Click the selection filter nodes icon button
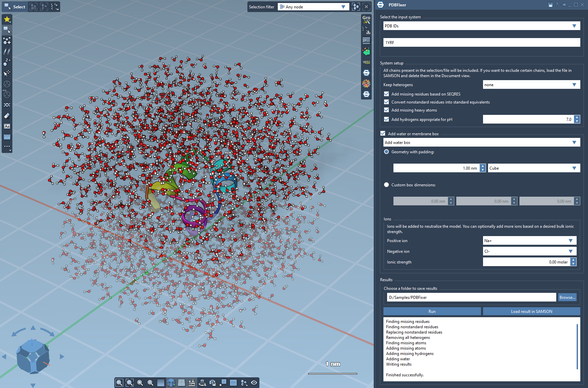The height and width of the screenshot is (388, 588). [x=356, y=7]
